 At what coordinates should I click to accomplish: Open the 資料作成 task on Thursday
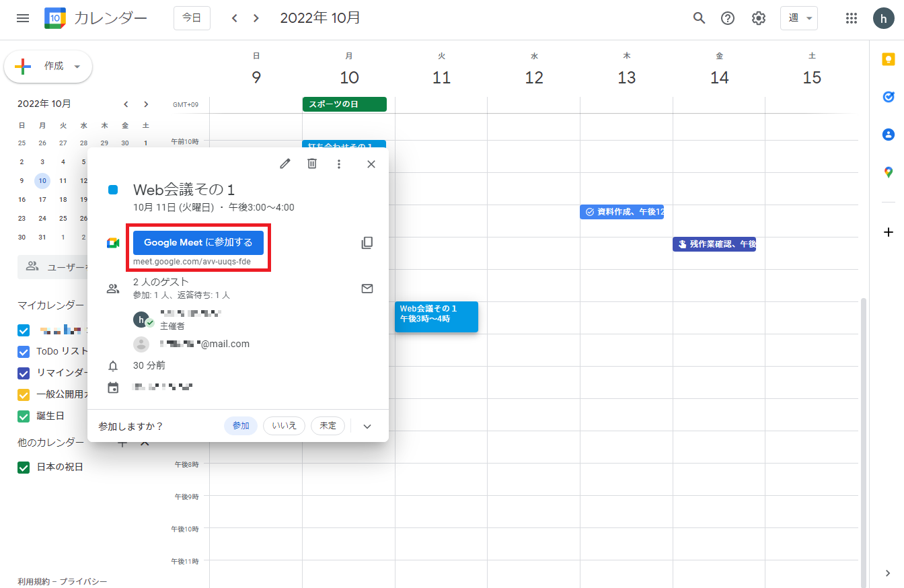tap(621, 212)
